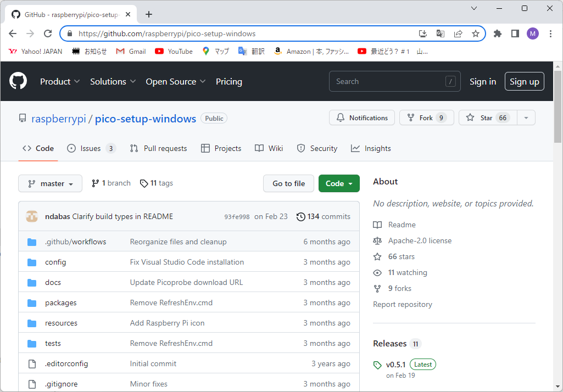Open the YouTube bookmark
The image size is (563, 392).
[x=174, y=52]
